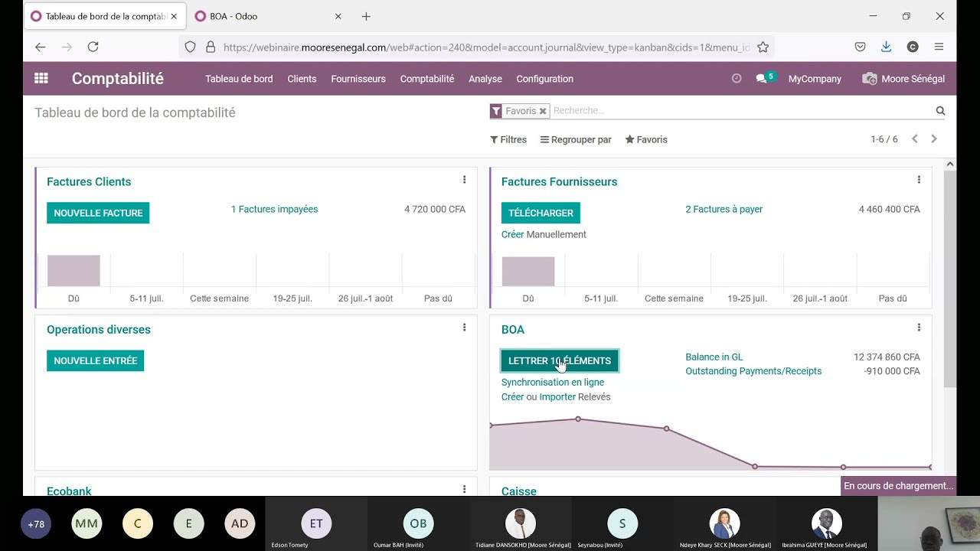
Task: Click the browser URL address bar
Action: 486,47
